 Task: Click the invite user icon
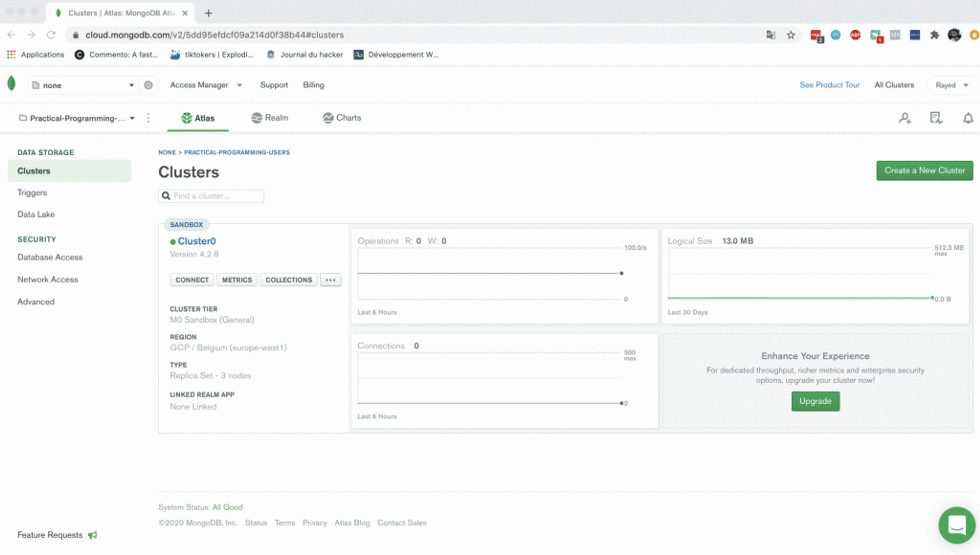tap(905, 118)
